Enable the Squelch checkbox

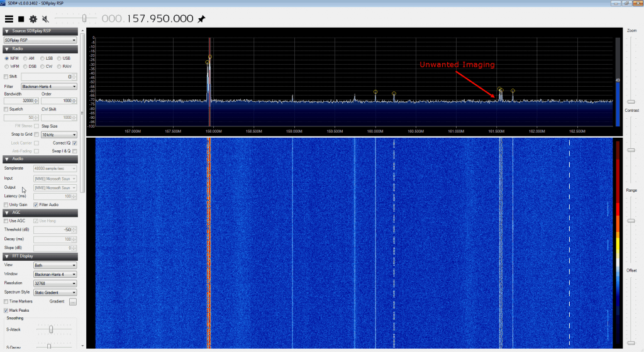pos(6,109)
